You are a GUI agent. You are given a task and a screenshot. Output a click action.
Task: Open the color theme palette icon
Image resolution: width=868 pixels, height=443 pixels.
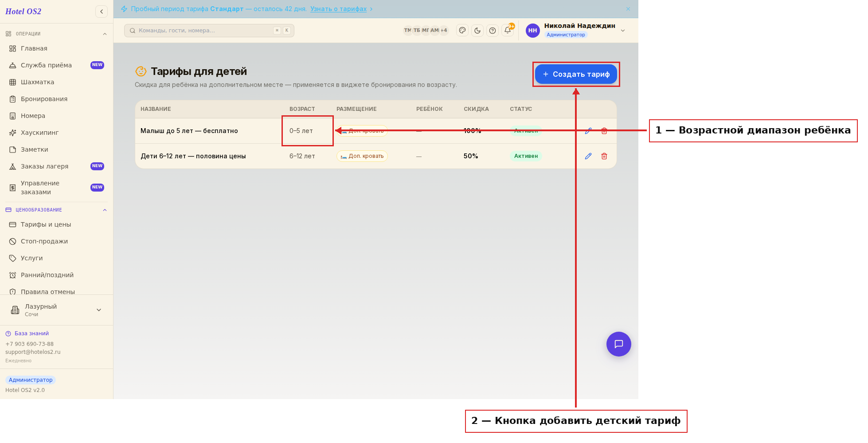[462, 31]
